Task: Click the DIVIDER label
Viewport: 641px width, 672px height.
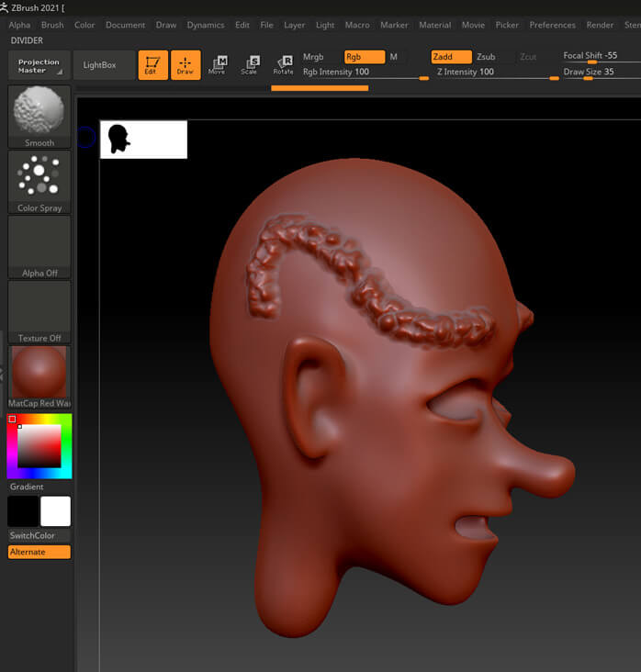Action: click(x=27, y=40)
